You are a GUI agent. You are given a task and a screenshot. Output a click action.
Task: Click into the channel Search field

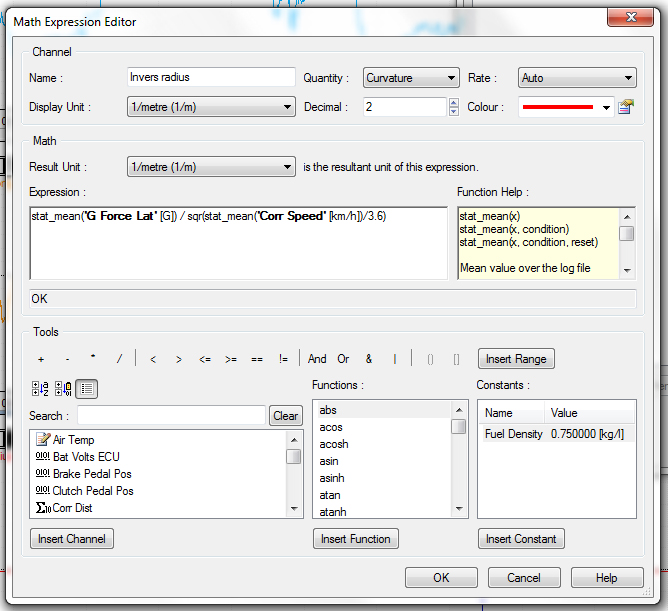click(x=171, y=415)
